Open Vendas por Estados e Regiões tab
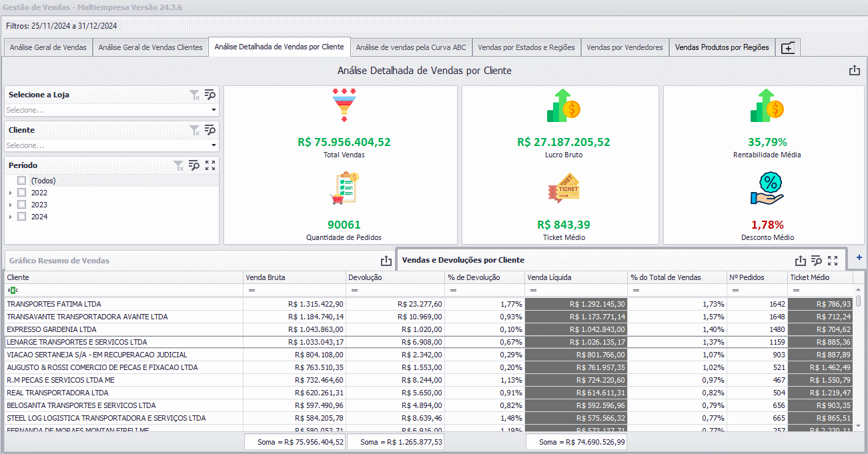 (526, 47)
